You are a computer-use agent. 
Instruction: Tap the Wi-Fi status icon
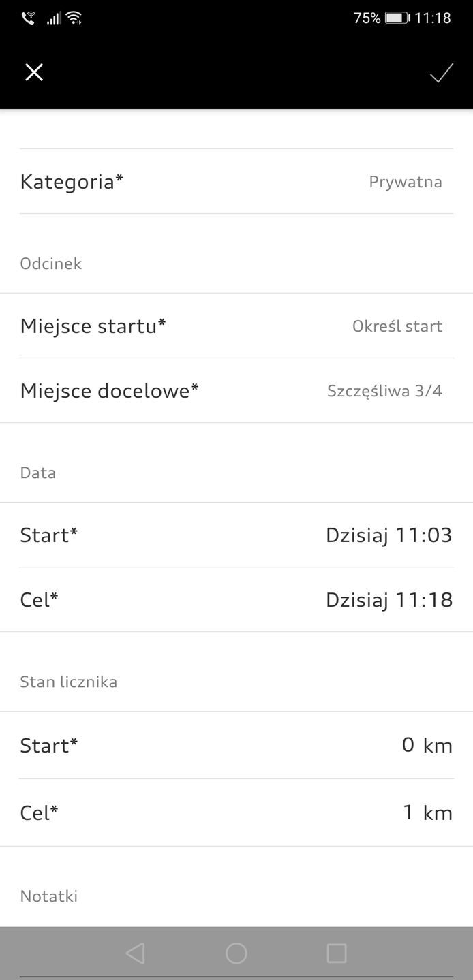pos(74,18)
